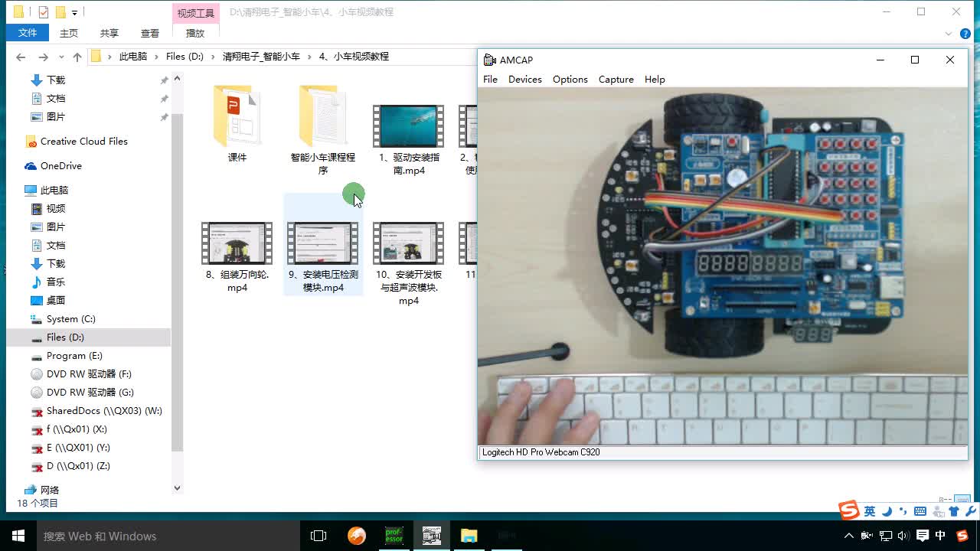This screenshot has height=551, width=980.
Task: Select DVD RW 驱动器 (F:)
Action: pyautogui.click(x=89, y=373)
